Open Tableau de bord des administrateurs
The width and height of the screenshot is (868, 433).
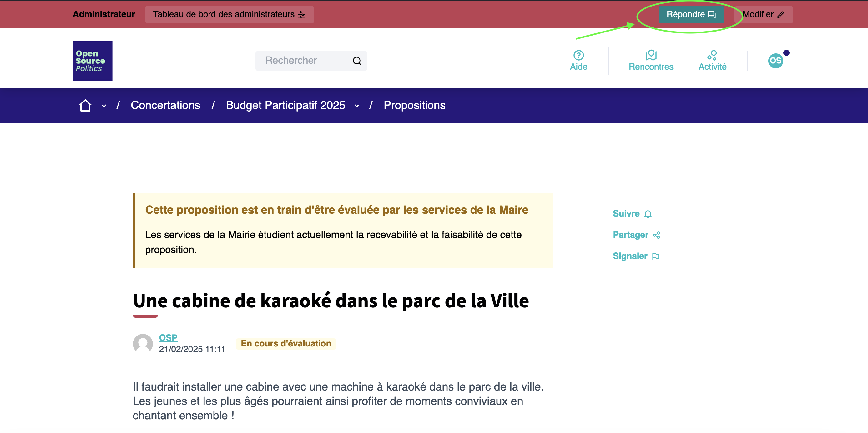pos(229,14)
